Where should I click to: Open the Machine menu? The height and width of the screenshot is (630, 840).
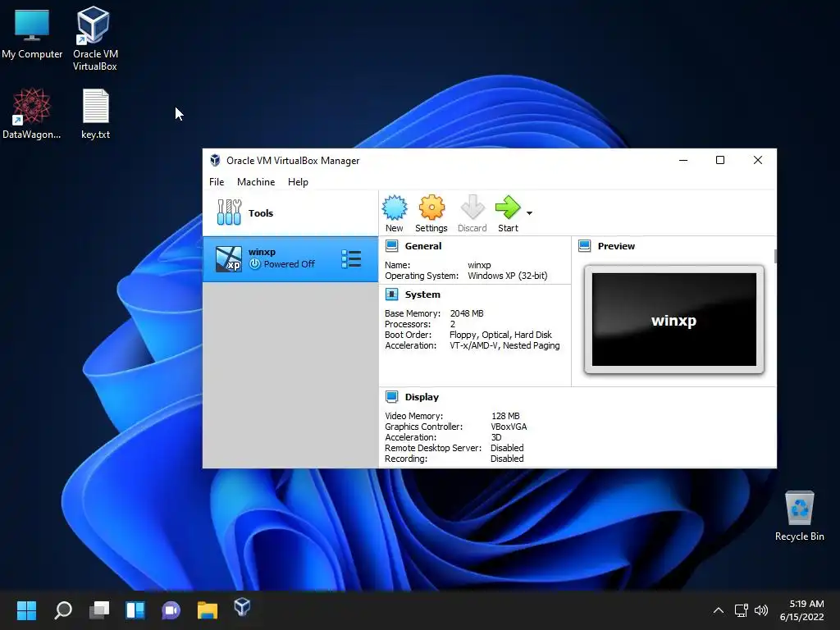[256, 182]
